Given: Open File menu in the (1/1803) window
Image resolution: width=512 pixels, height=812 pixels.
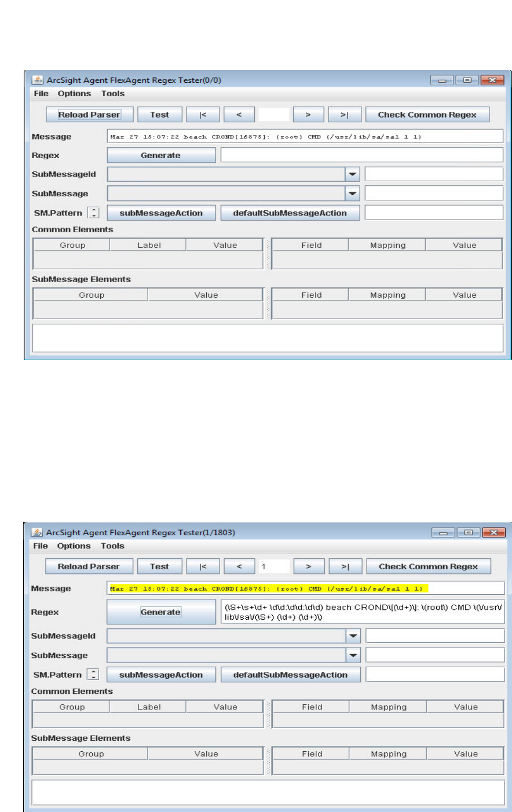Looking at the screenshot, I should coord(41,546).
